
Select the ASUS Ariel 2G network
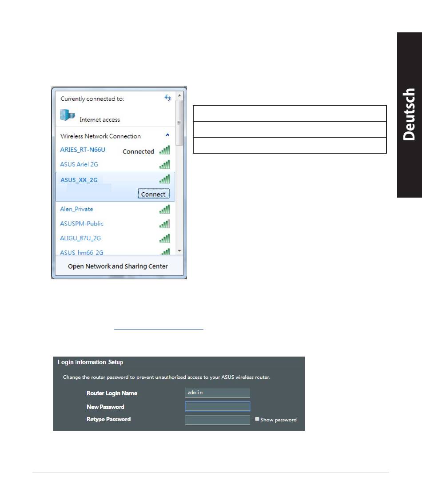click(x=79, y=164)
